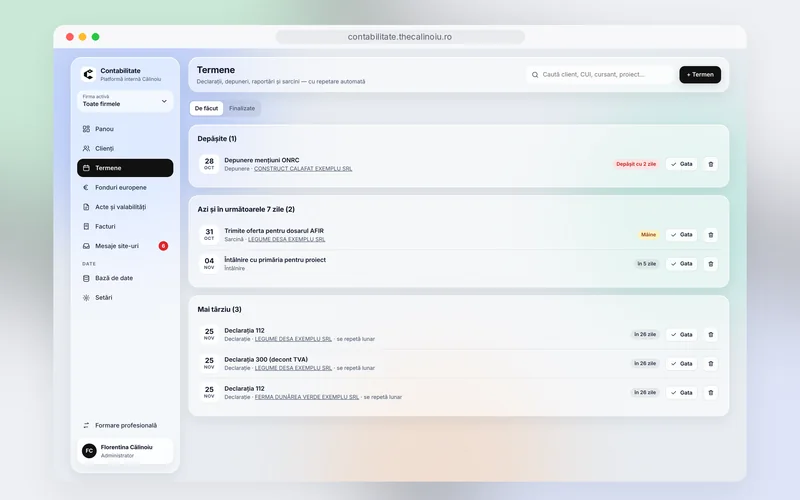This screenshot has width=800, height=500.
Task: Click the inbox icon beside Mesaje site-uri
Action: click(x=86, y=246)
